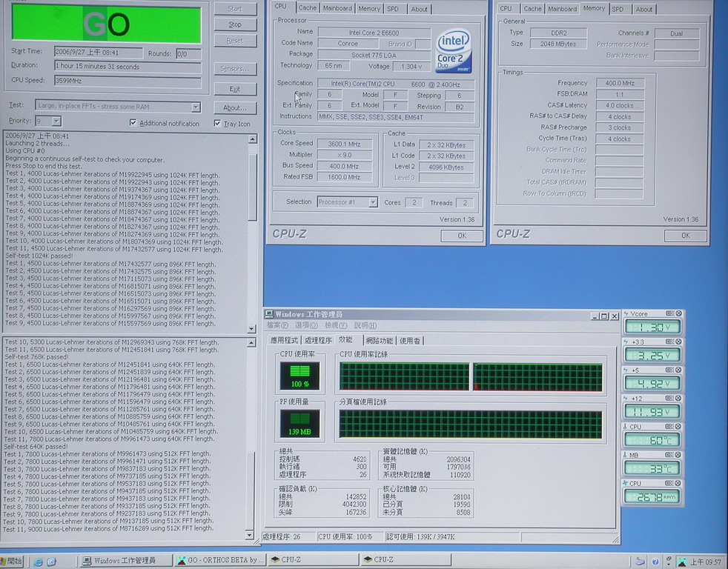
Task: Click the Intel Core 2 Duo logo
Action: pos(454,51)
